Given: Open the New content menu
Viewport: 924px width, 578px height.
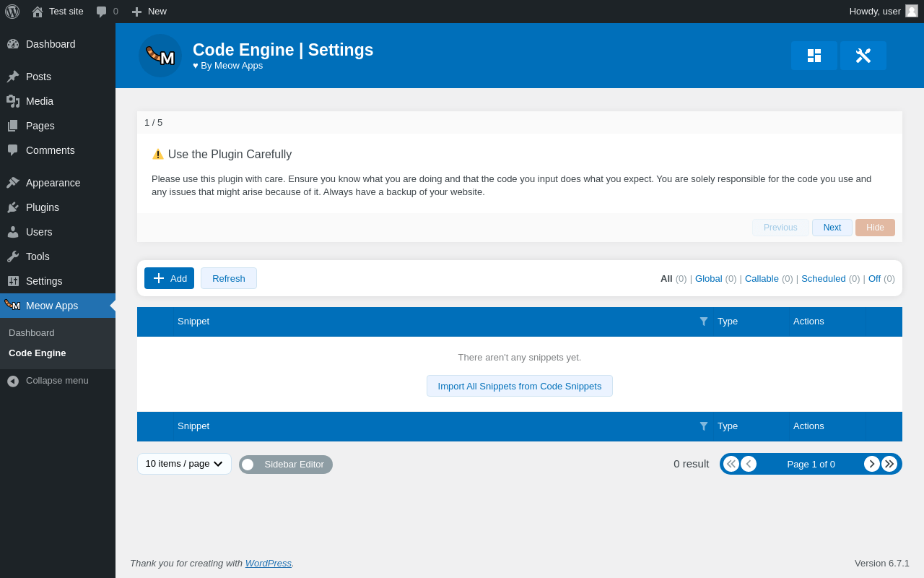Looking at the screenshot, I should [149, 12].
